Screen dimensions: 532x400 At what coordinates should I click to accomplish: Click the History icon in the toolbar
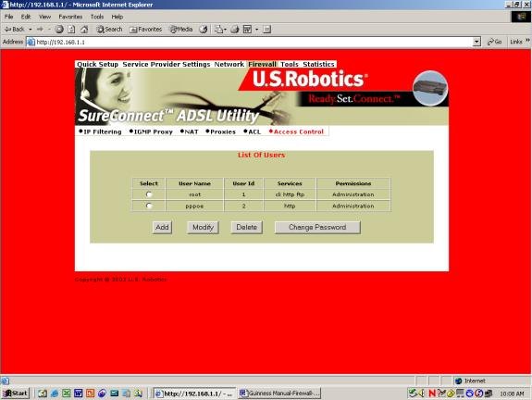[x=204, y=30]
